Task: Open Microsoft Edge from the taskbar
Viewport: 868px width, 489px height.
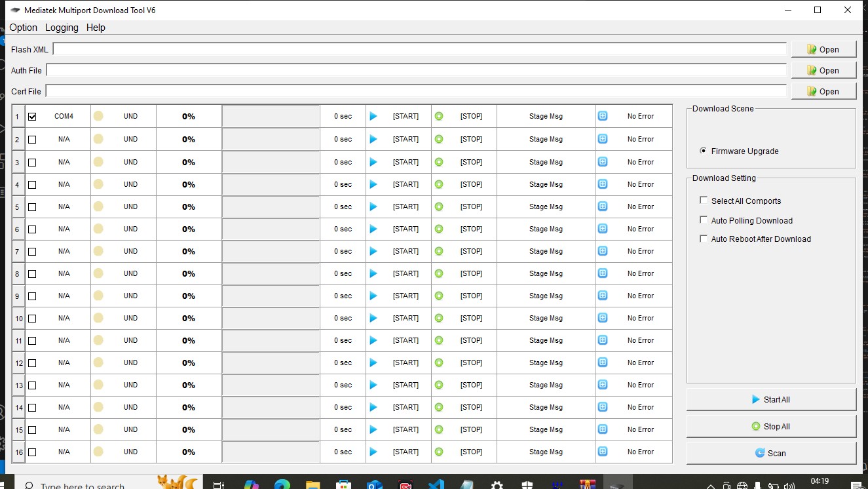Action: point(282,485)
